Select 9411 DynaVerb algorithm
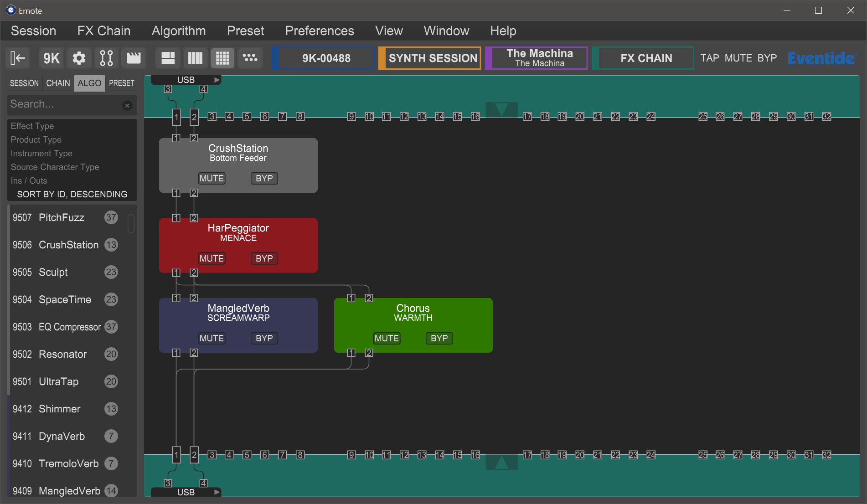The image size is (867, 504). pyautogui.click(x=67, y=436)
